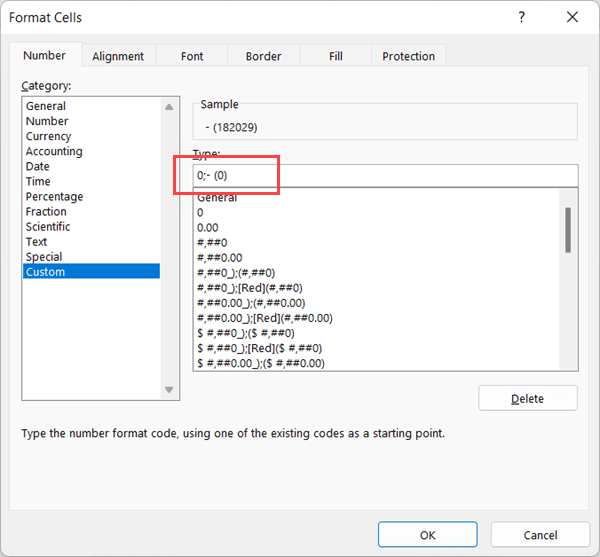Choose the 0.00 format code
600x557 pixels.
point(208,228)
